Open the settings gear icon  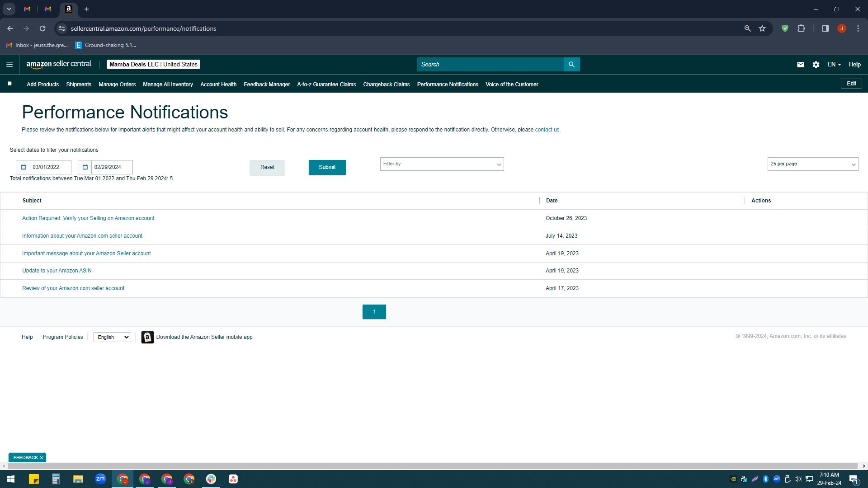[816, 65]
